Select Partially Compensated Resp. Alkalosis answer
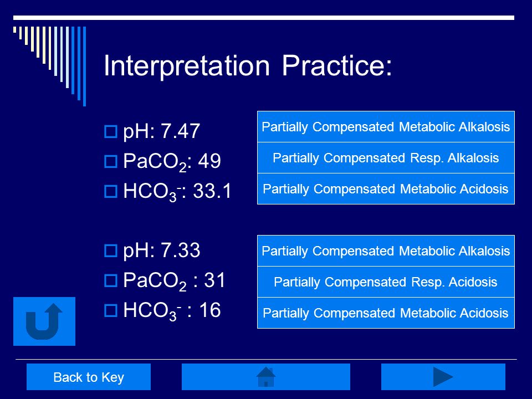 click(x=386, y=158)
